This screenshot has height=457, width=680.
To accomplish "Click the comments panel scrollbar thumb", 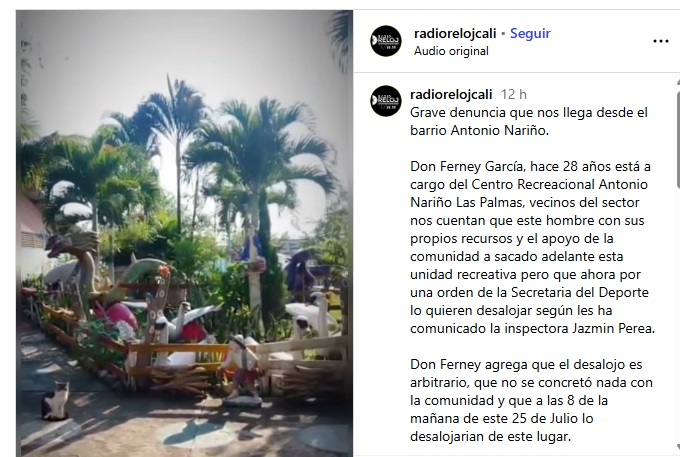I will pyautogui.click(x=677, y=139).
